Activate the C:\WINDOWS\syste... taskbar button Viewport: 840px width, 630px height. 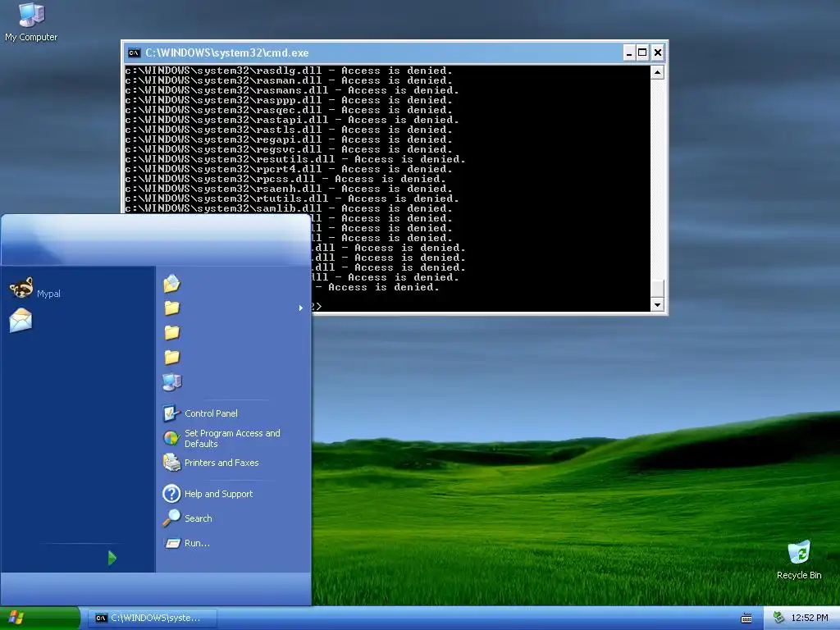point(152,619)
